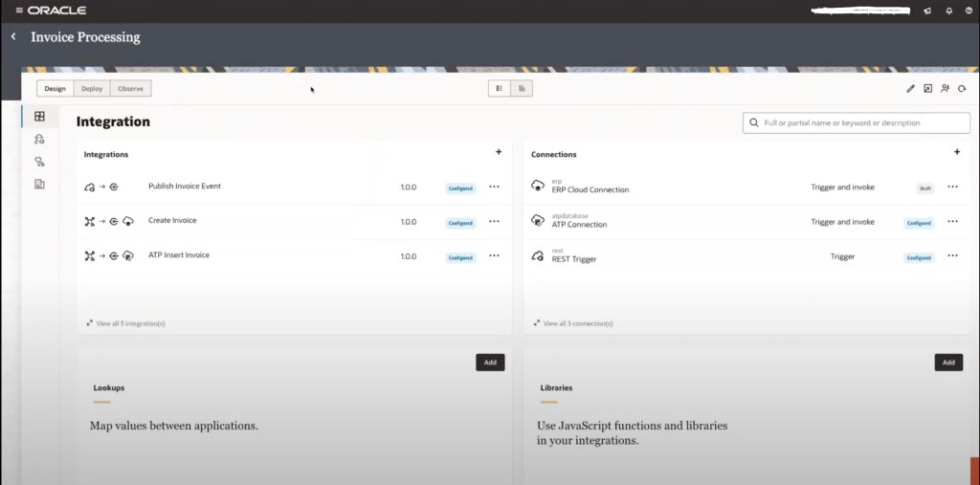Click the integration search input field
The image size is (980, 485).
[857, 123]
